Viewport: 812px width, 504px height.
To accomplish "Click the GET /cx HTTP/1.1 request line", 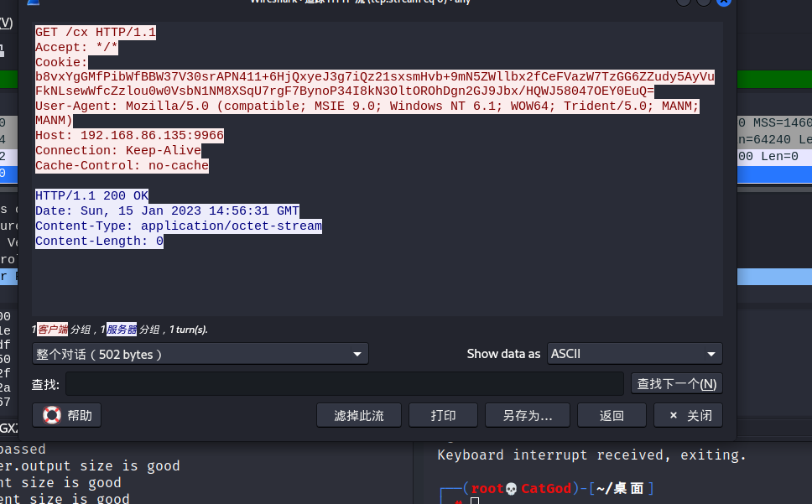I will [96, 32].
